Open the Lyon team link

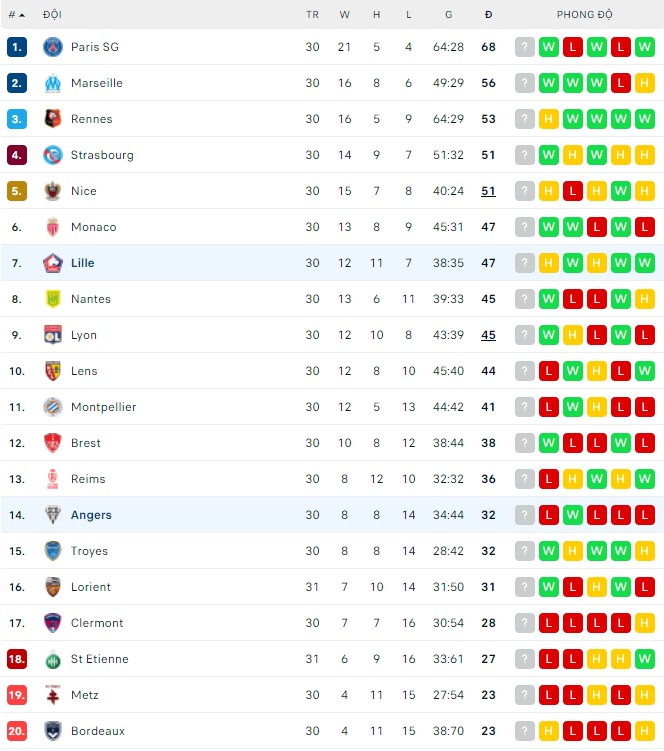84,335
